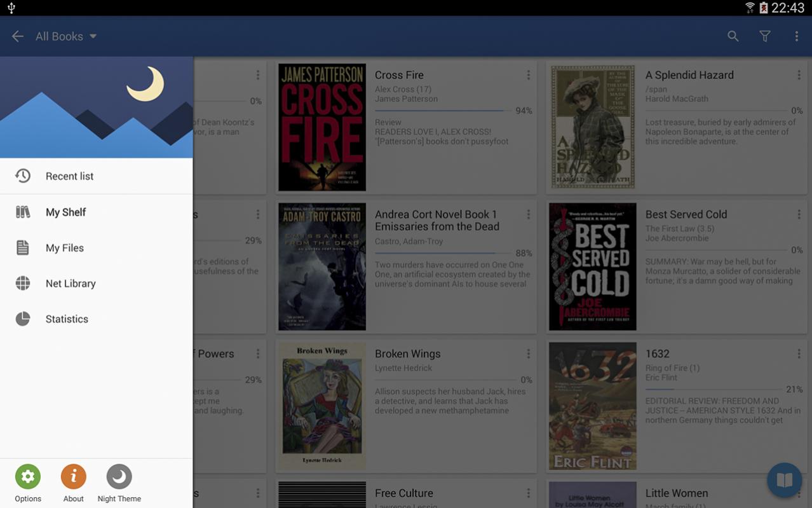Viewport: 812px width, 508px height.
Task: Click the Recent list clock icon
Action: point(23,176)
